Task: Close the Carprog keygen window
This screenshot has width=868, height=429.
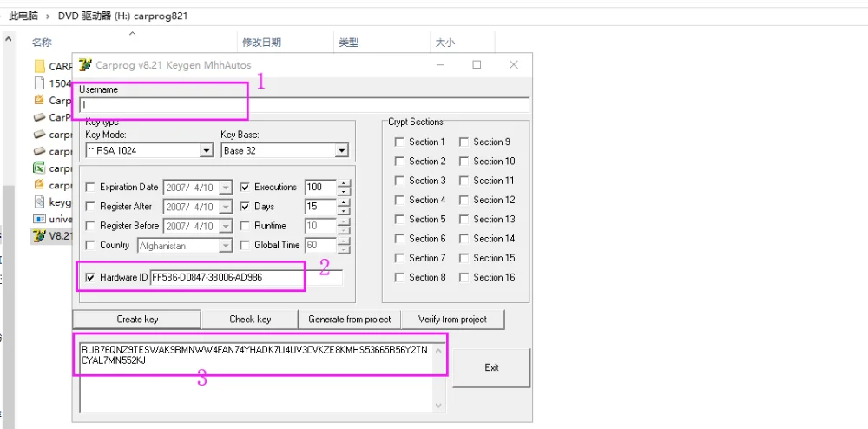Action: coord(513,65)
